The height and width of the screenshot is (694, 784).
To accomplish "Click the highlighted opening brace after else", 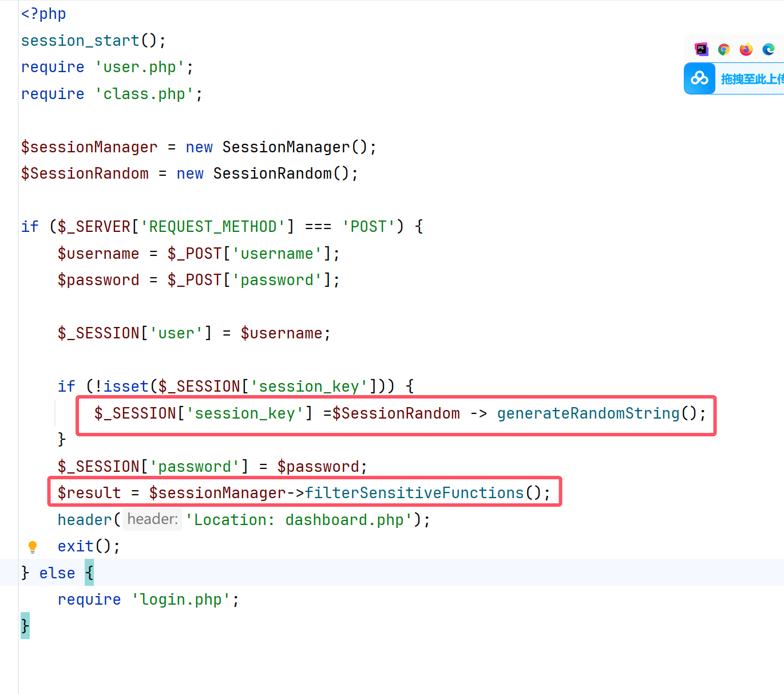I will [x=89, y=573].
